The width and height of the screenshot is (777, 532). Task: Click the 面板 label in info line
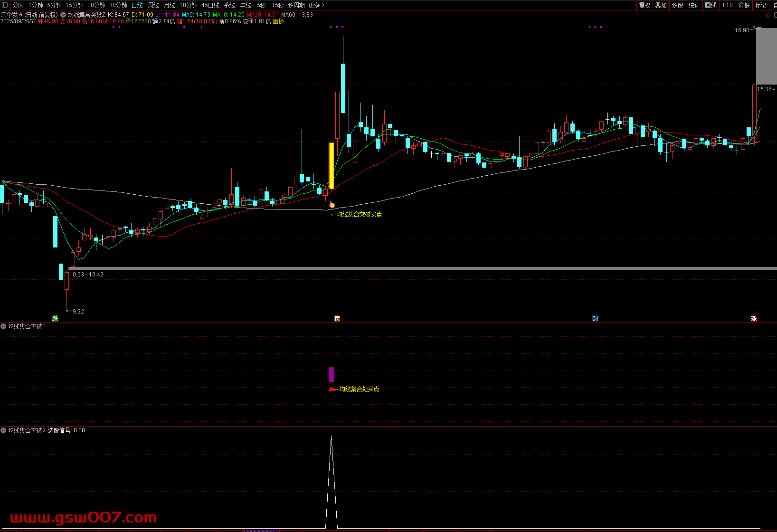pos(278,21)
